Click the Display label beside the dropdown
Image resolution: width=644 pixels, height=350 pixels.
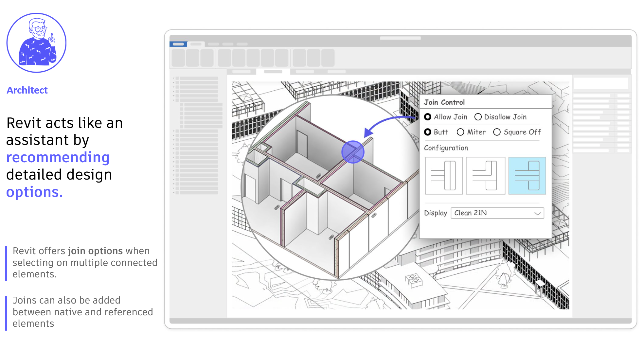[x=436, y=213]
